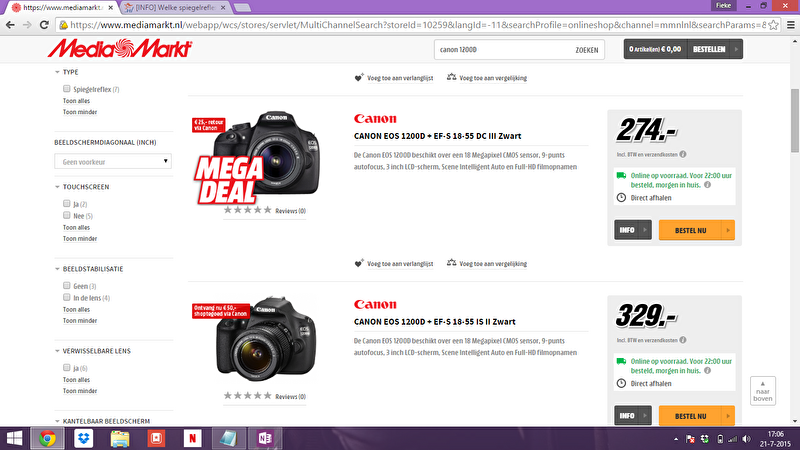Click in the 'canon 1200D' search field

503,49
